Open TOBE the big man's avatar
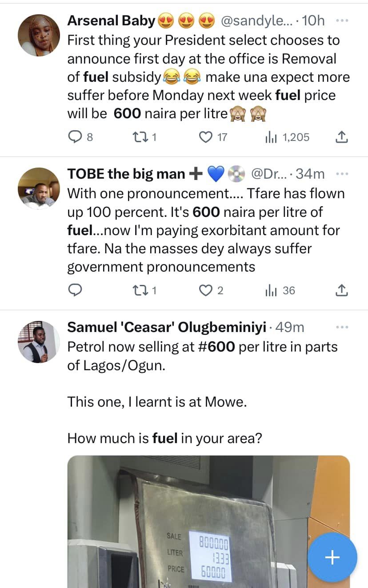Screen dimensions: 368x588 coord(39,188)
